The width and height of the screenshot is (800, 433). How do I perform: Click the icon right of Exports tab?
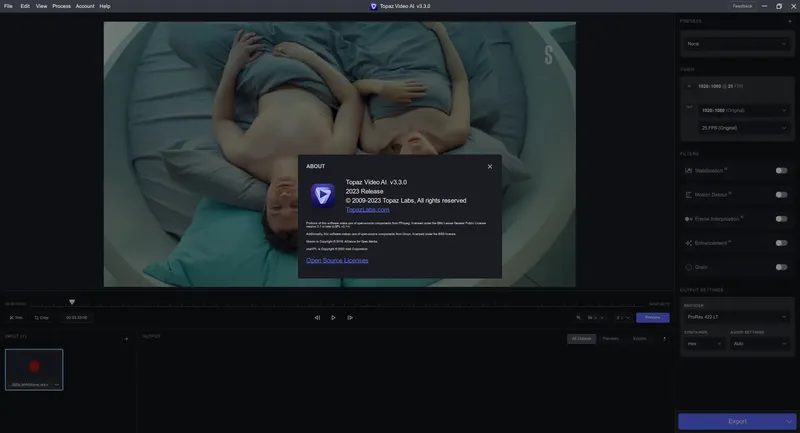point(664,339)
